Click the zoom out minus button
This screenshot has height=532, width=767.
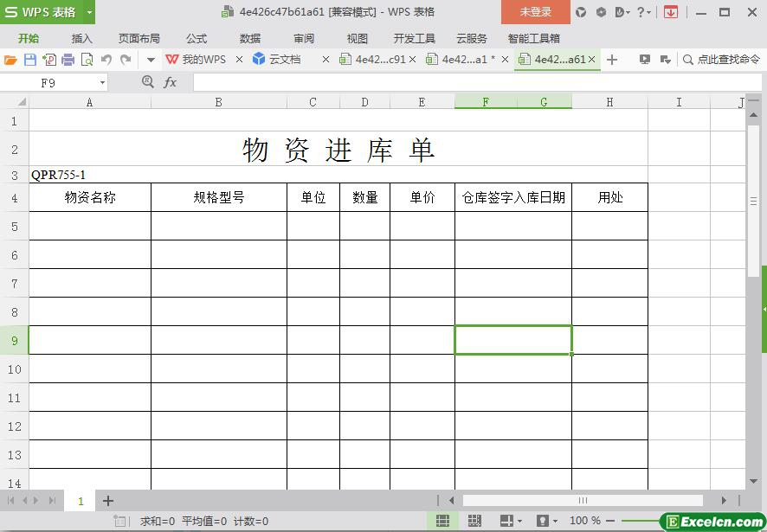(610, 521)
